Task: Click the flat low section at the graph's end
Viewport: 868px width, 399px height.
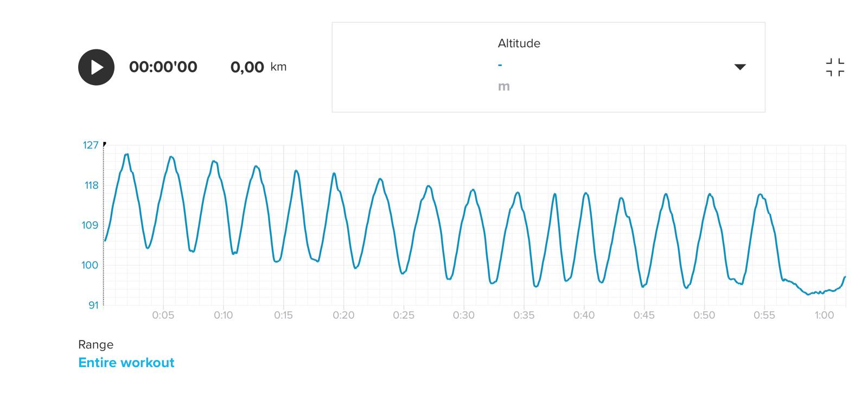Action: tap(814, 293)
